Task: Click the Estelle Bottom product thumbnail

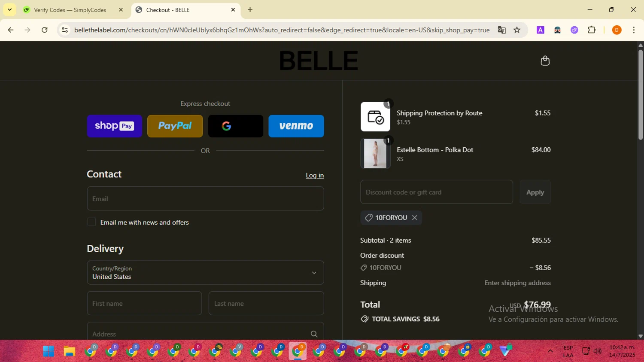Action: click(x=375, y=153)
